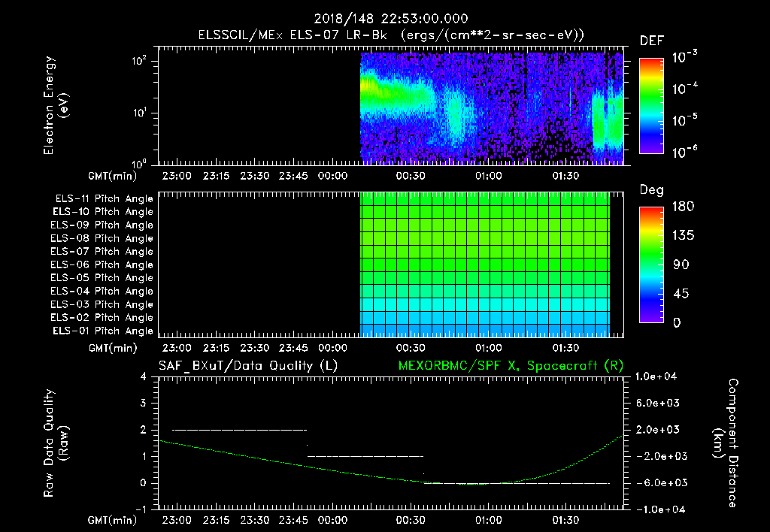Image resolution: width=770 pixels, height=532 pixels.
Task: Click the Raw Data Quality (Raw) axis label
Action: [x=56, y=443]
